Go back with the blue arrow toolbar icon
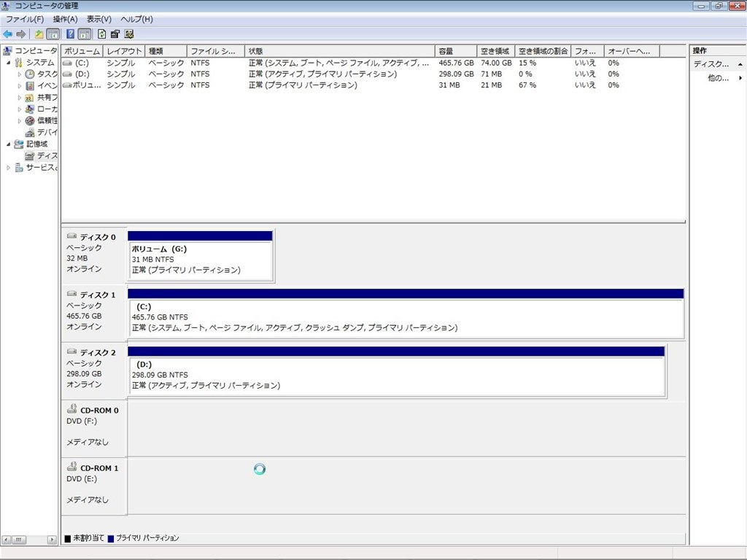The image size is (747, 560). click(7, 34)
